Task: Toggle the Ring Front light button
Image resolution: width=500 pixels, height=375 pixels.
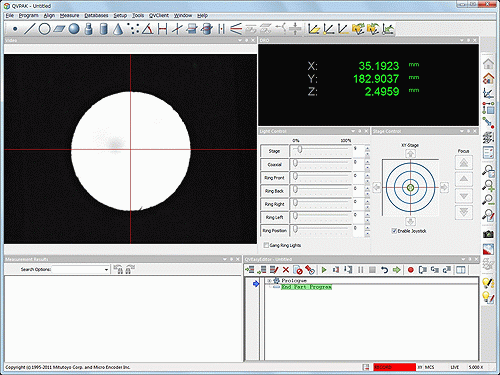Action: coord(274,178)
